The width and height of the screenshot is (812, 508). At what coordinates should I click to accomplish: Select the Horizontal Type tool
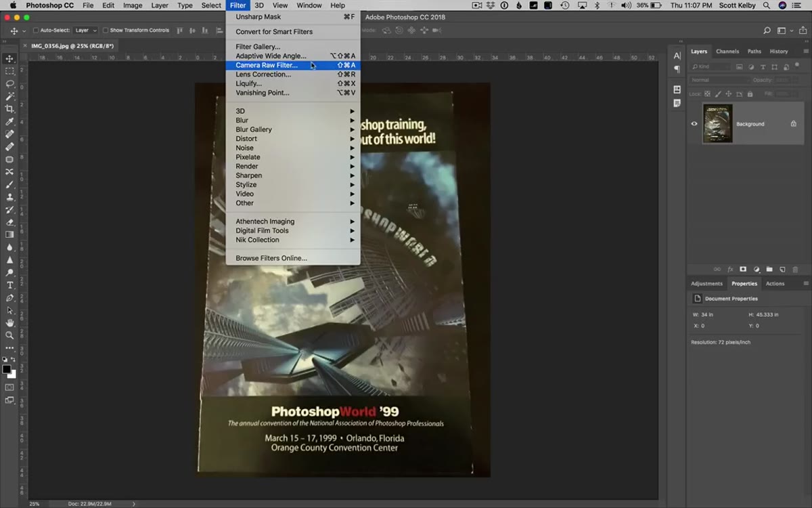[9, 285]
